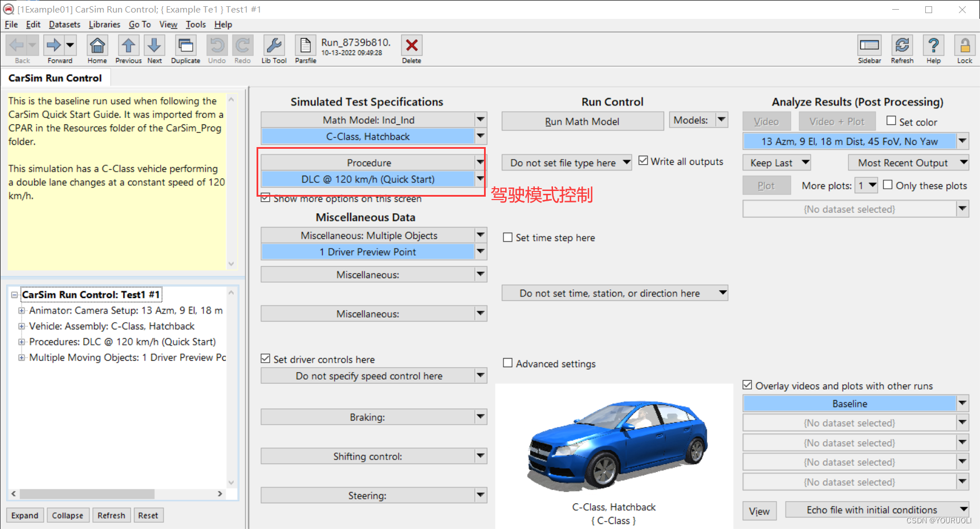980x529 pixels.
Task: Click the Collapse button below the tree
Action: pos(68,515)
